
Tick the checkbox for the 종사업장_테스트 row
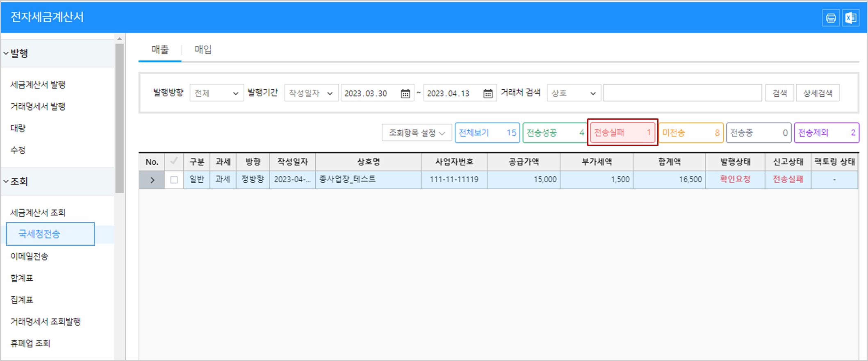pyautogui.click(x=174, y=180)
